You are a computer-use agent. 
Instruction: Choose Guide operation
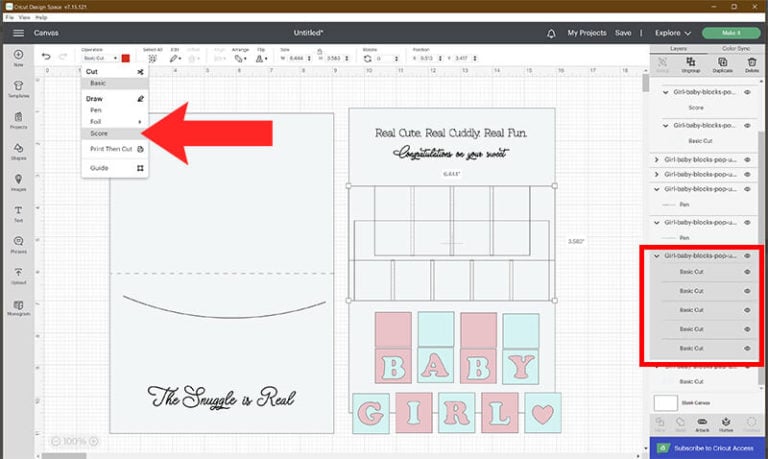115,168
